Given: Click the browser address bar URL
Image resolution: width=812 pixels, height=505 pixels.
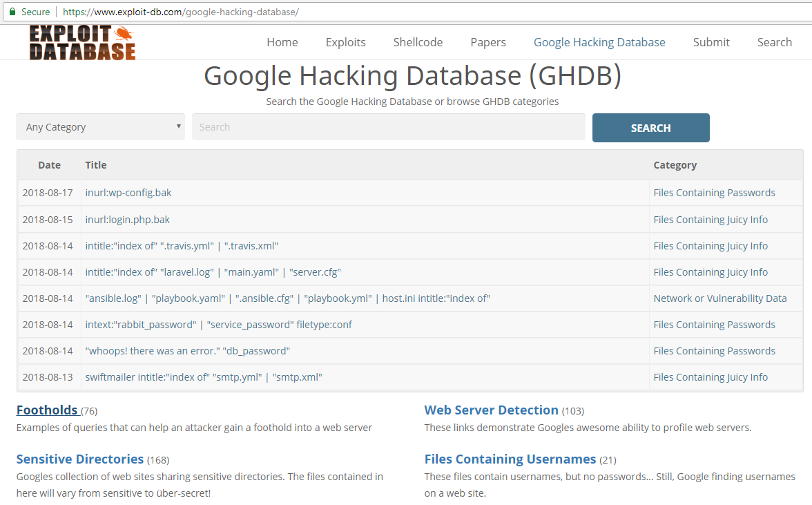Looking at the screenshot, I should click(181, 12).
